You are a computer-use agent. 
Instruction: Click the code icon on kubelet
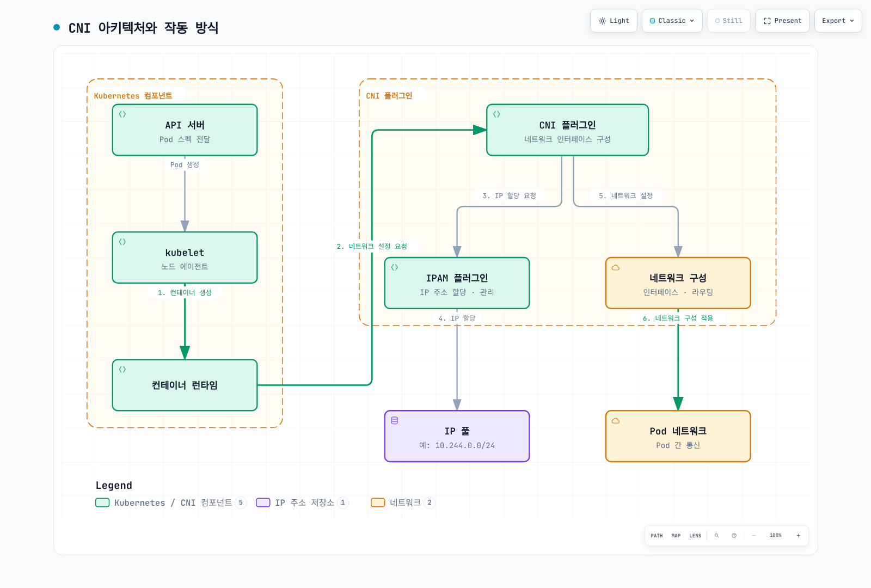pos(122,242)
